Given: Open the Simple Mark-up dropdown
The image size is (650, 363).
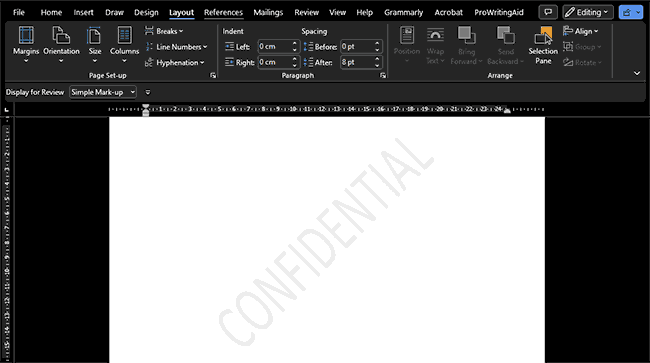Looking at the screenshot, I should tap(103, 92).
